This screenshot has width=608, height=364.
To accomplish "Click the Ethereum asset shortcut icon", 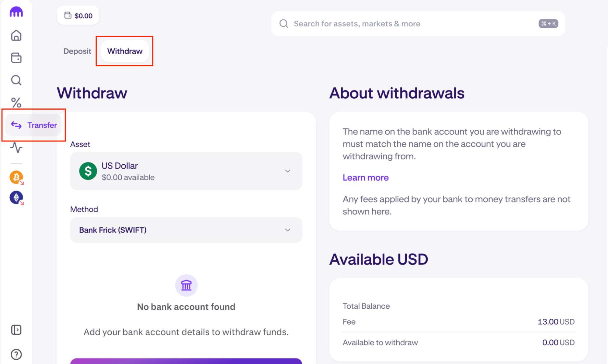I will click(x=16, y=198).
